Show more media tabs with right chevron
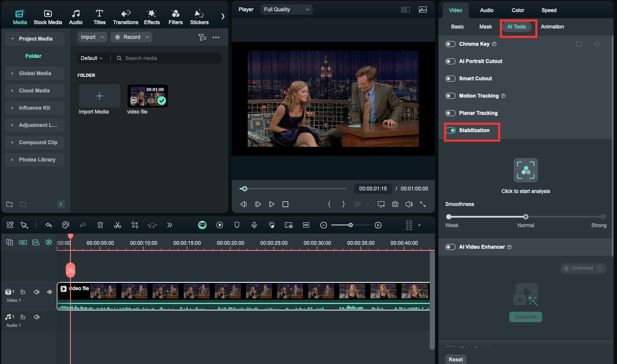The width and height of the screenshot is (617, 364). click(x=223, y=16)
